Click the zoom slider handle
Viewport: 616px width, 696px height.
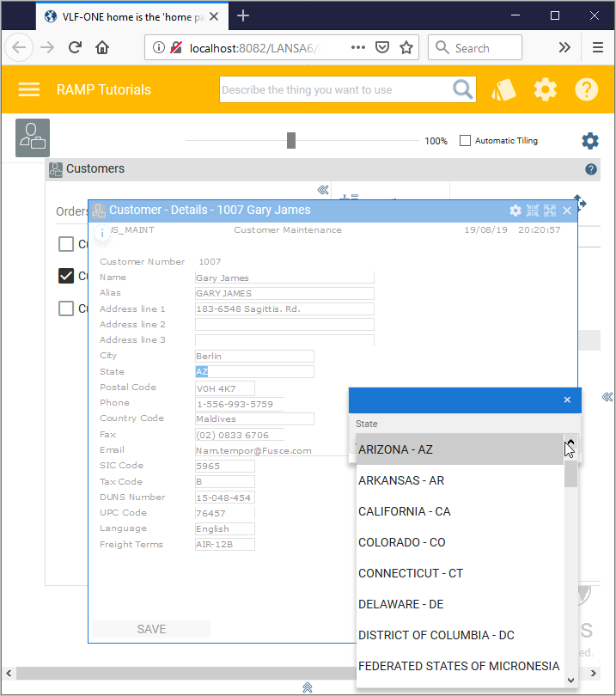click(291, 141)
